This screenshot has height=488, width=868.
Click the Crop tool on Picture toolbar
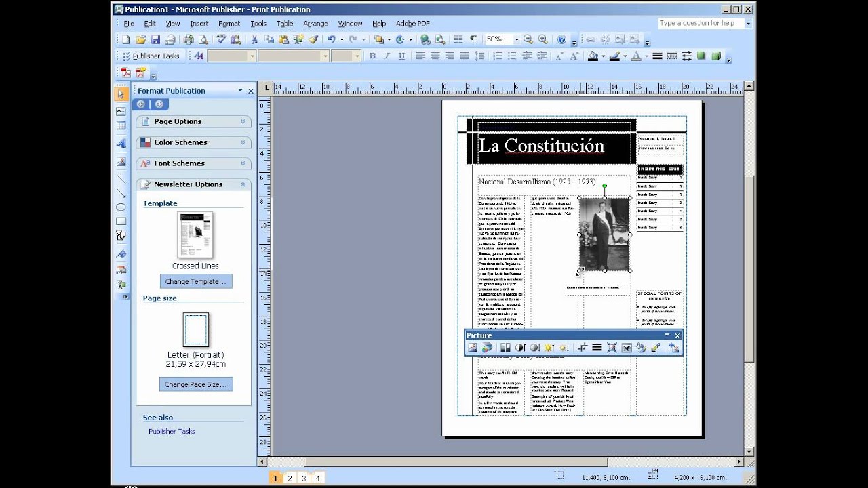[583, 348]
